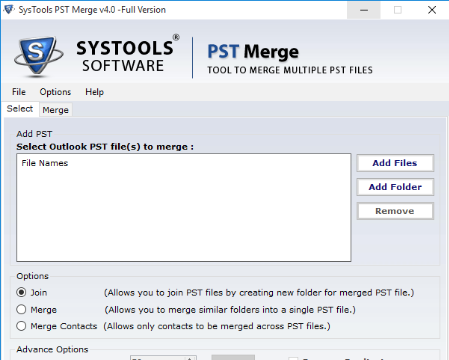
Task: Switch to the Merge tab
Action: click(56, 110)
